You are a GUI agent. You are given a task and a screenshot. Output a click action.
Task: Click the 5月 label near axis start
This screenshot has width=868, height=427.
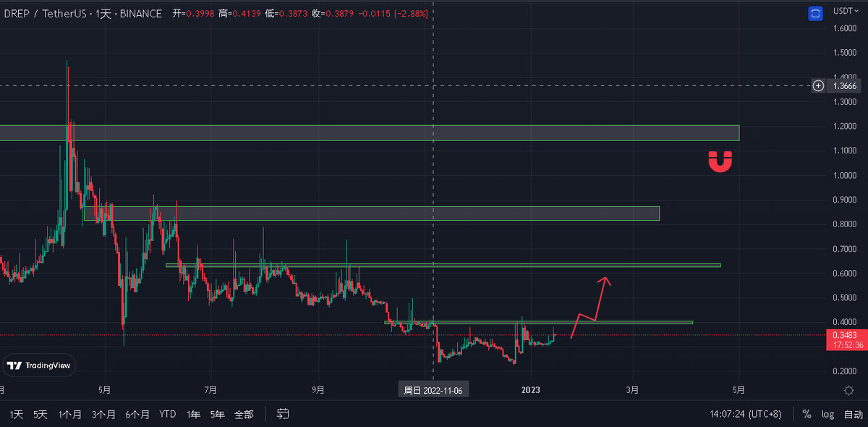point(104,390)
